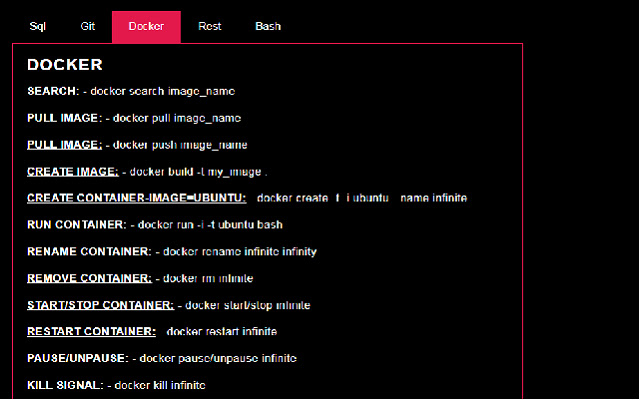This screenshot has height=400, width=640.
Task: Click 'docker search image_name' command text
Action: [162, 91]
